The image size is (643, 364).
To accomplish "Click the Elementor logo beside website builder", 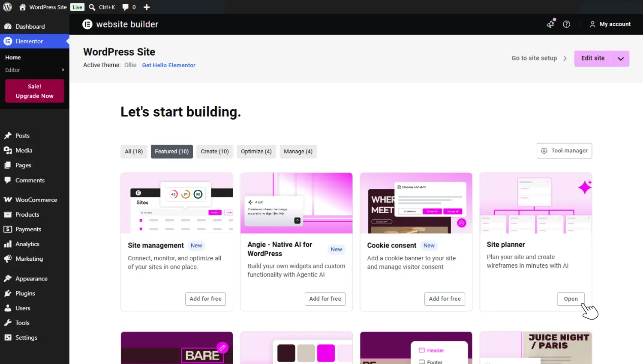I will (x=87, y=24).
